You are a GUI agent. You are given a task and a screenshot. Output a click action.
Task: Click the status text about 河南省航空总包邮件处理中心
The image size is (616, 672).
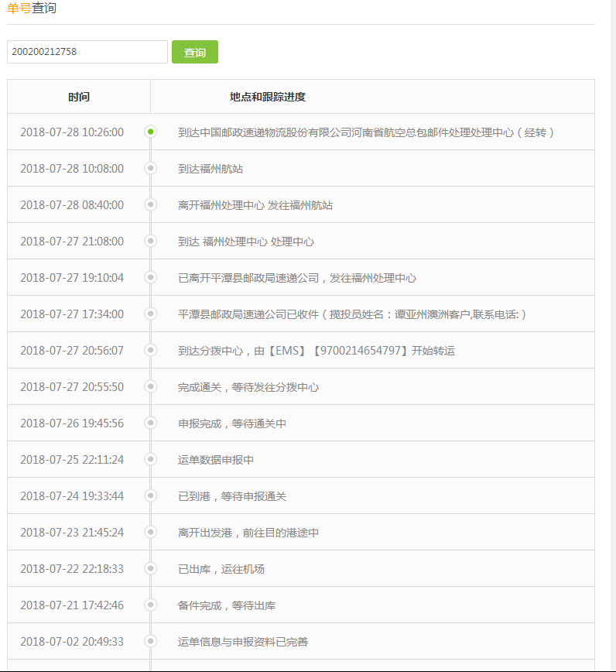pos(366,132)
